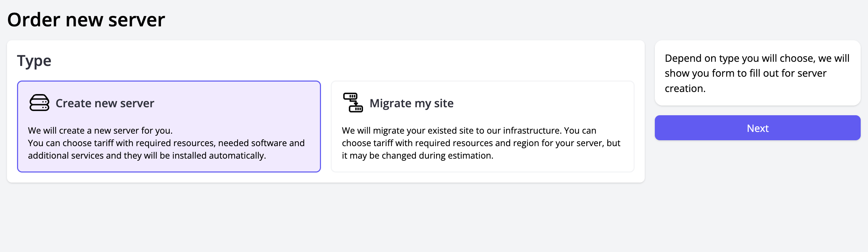
Task: Click the server stack icon
Action: click(39, 103)
